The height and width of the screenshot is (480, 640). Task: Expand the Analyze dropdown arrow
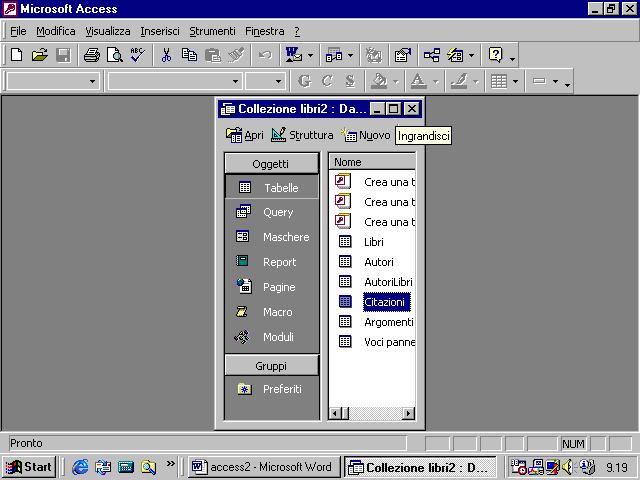click(x=351, y=55)
